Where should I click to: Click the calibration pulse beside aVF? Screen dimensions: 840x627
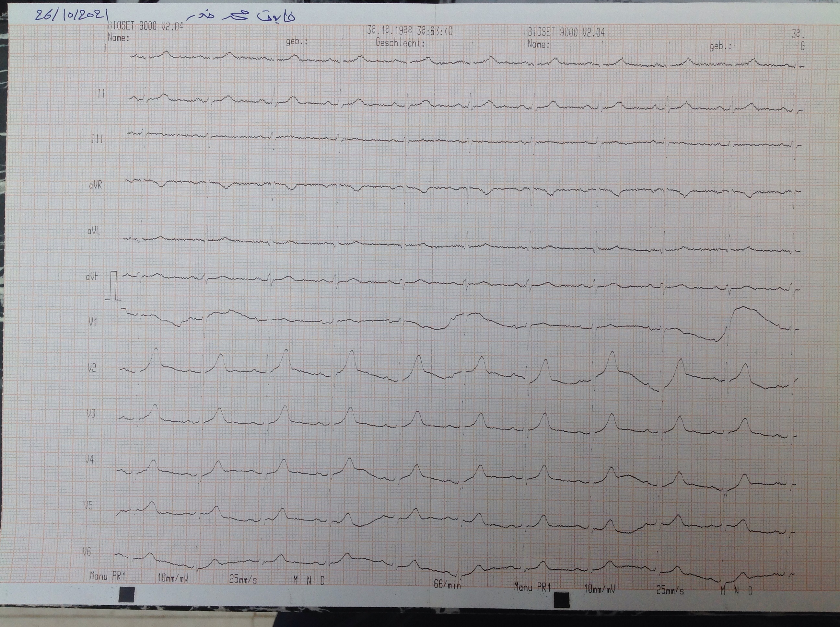point(113,286)
